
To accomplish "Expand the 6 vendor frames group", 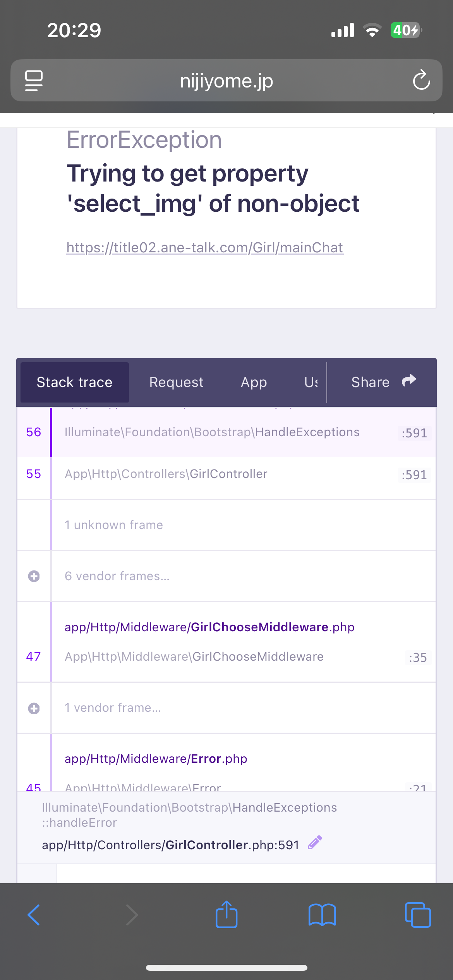I will (34, 576).
